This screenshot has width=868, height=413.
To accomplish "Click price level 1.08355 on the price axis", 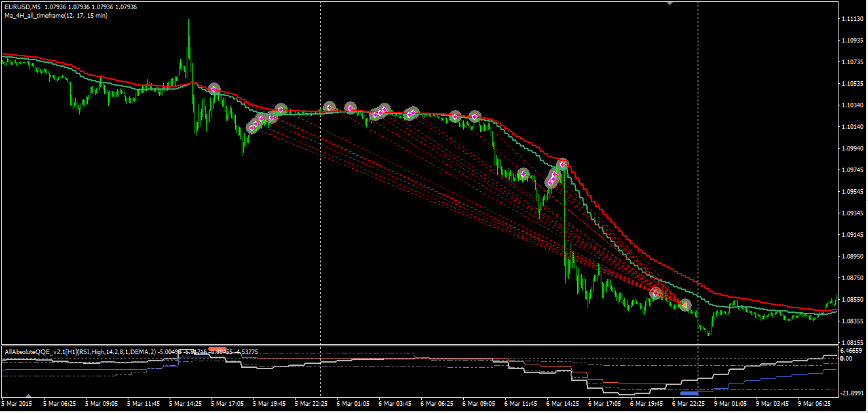I will (851, 321).
